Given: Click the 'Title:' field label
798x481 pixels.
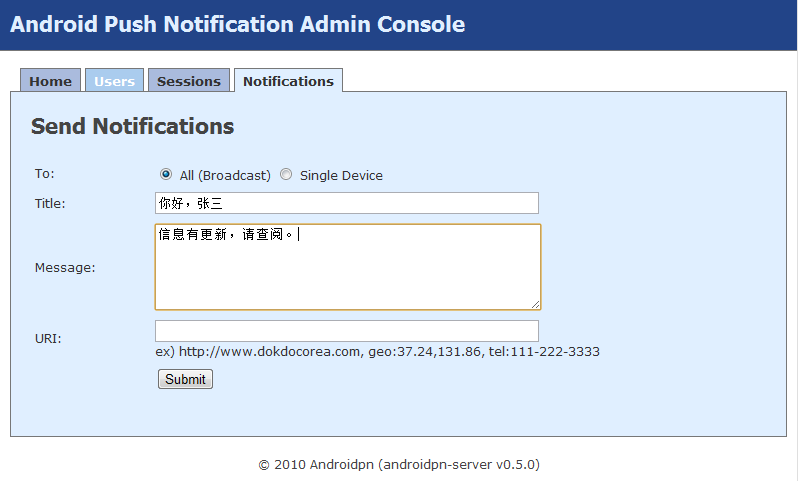Looking at the screenshot, I should [50, 203].
